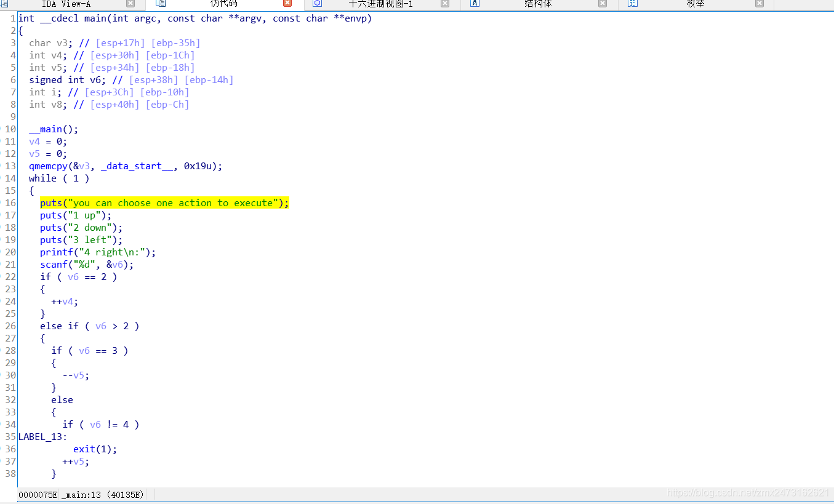The image size is (834, 504).
Task: Click the highlighted puts 'you can choose' line
Action: [x=164, y=203]
